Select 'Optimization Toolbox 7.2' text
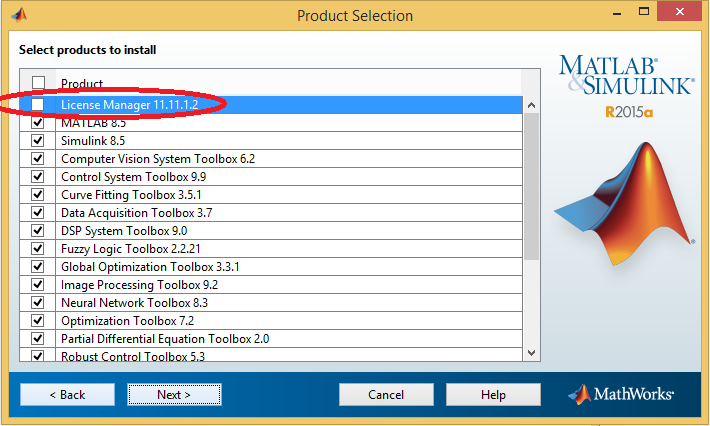This screenshot has width=710, height=426. (x=127, y=321)
